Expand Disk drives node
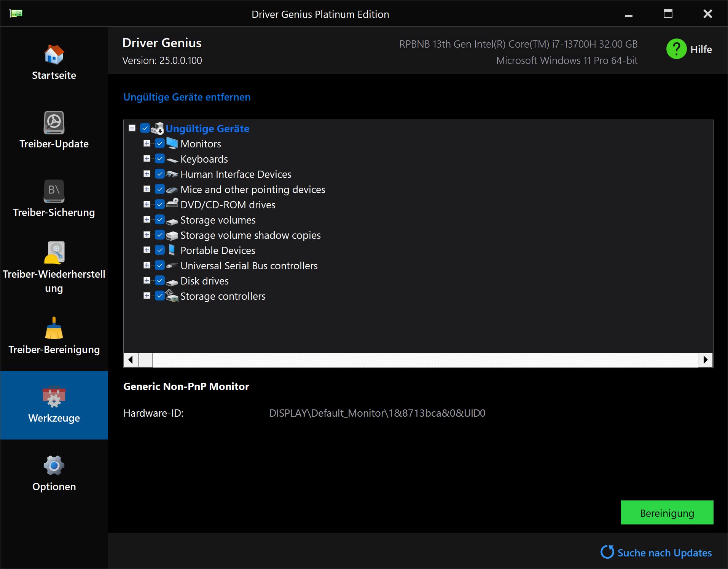 [x=147, y=280]
